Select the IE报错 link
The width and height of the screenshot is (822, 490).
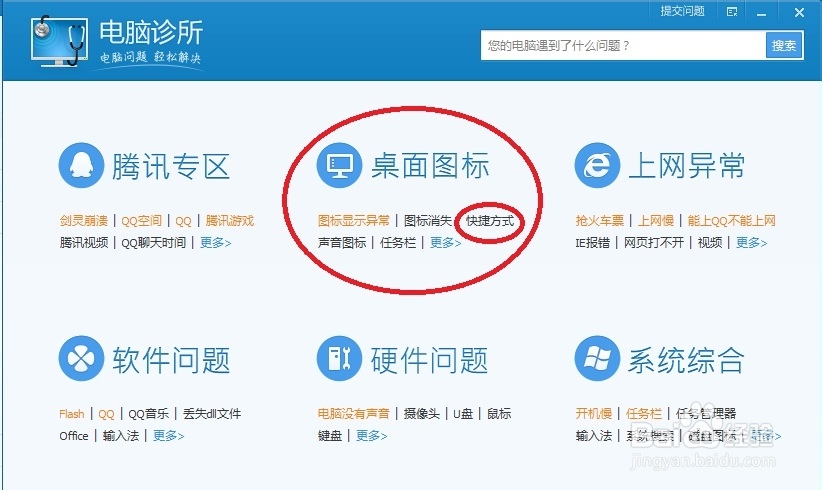(593, 243)
